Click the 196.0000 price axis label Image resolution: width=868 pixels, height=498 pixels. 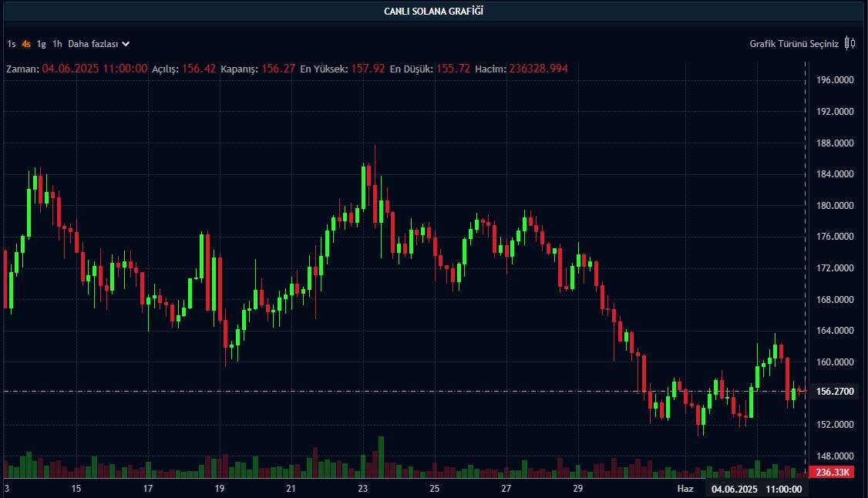[x=835, y=80]
